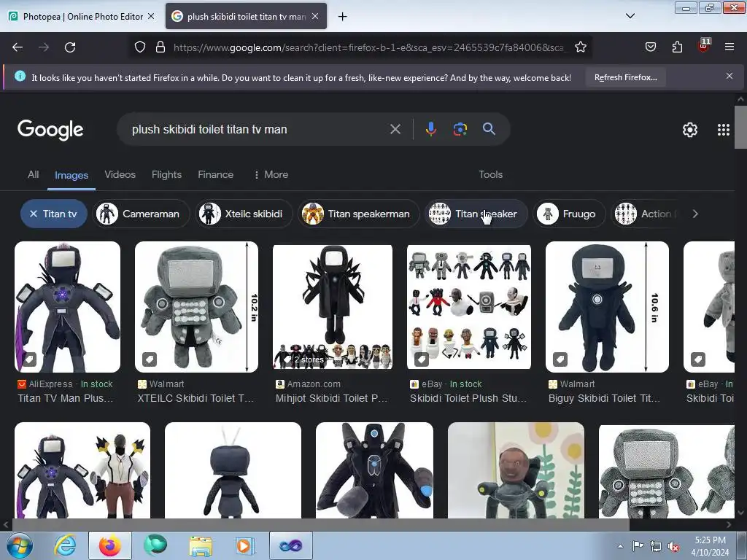Close the Google search tab
This screenshot has width=747, height=560.
315,16
